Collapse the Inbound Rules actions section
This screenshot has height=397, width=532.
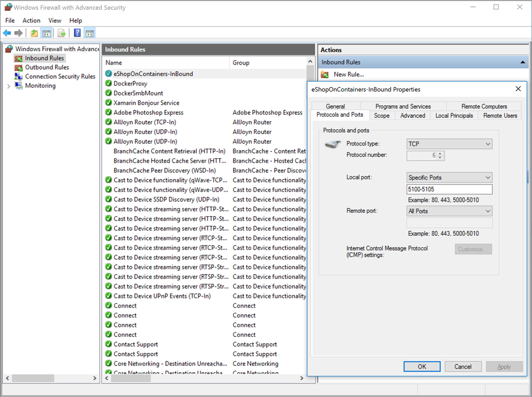tap(522, 62)
